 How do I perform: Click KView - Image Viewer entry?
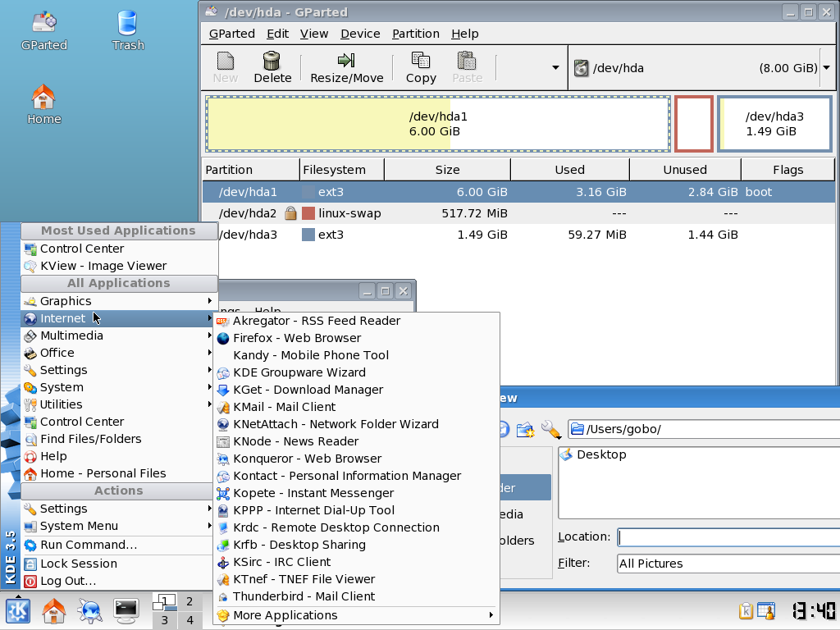coord(119,266)
